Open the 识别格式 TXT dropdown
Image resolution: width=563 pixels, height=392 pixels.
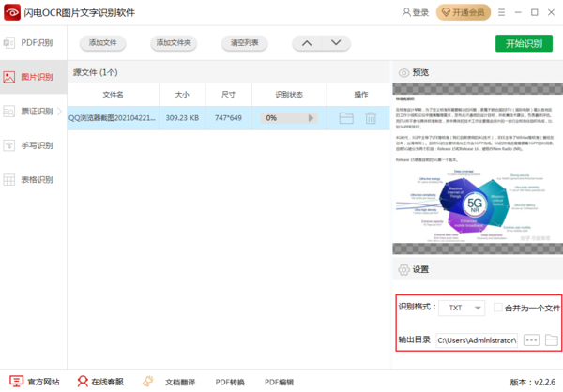464,308
